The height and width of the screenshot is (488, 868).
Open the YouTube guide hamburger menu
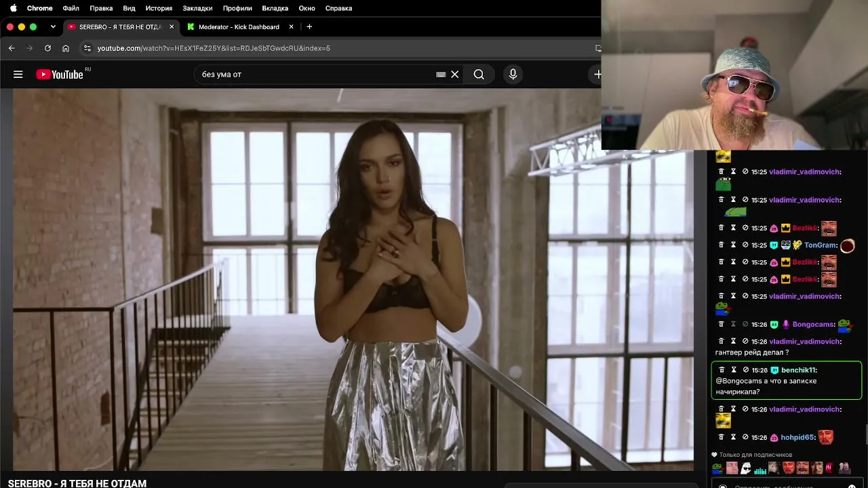point(18,75)
